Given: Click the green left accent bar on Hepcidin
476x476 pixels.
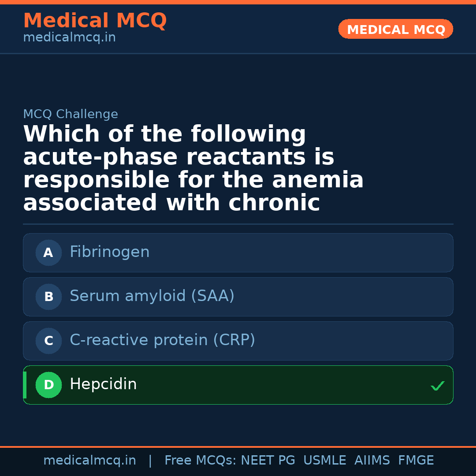Looking at the screenshot, I should (25, 385).
